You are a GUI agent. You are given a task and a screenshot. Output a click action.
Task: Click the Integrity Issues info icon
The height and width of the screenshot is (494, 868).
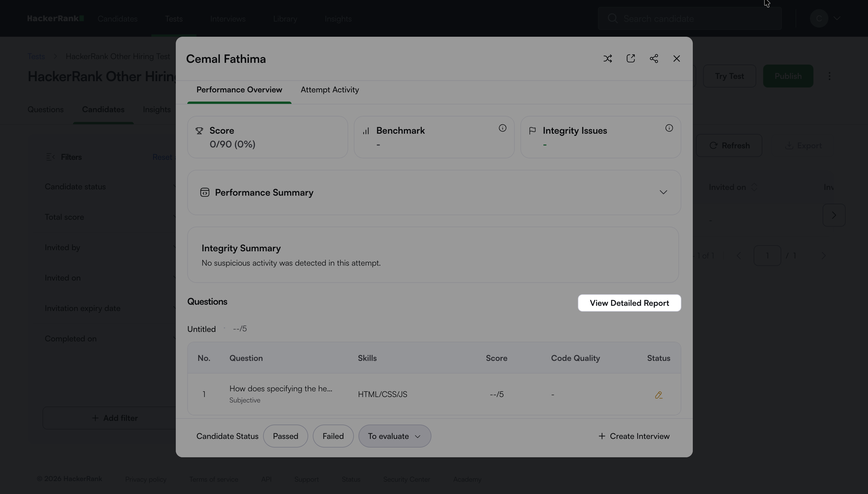click(669, 128)
